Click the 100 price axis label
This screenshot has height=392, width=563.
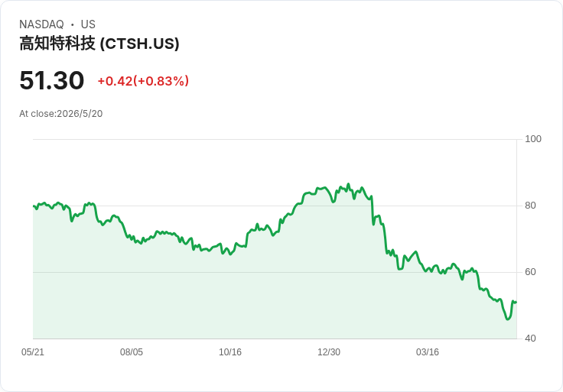coord(533,139)
